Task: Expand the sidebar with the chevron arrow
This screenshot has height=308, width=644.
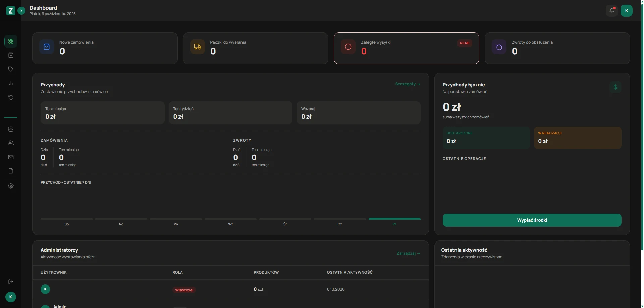Action: [x=21, y=11]
